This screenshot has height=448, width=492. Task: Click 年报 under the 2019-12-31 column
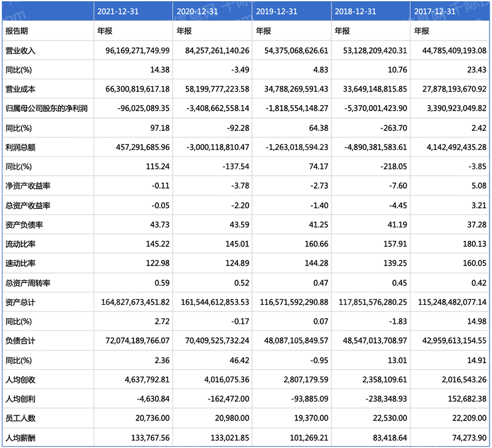[263, 31]
